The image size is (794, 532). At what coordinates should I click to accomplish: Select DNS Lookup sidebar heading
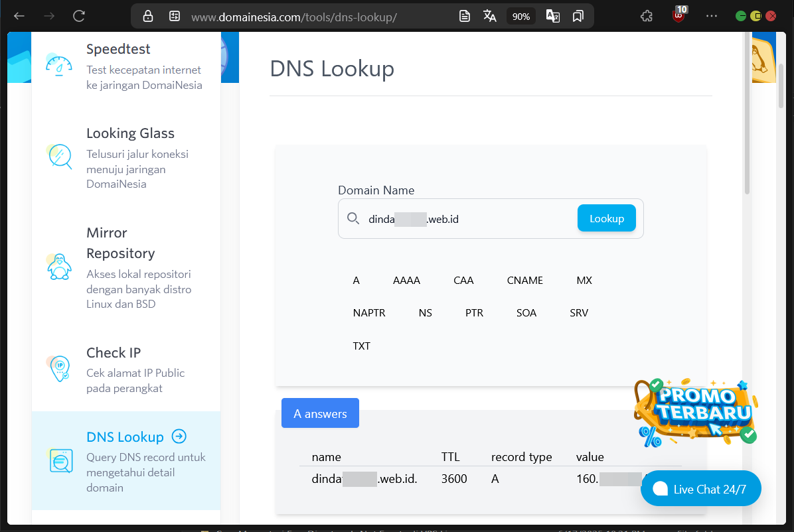tap(125, 437)
